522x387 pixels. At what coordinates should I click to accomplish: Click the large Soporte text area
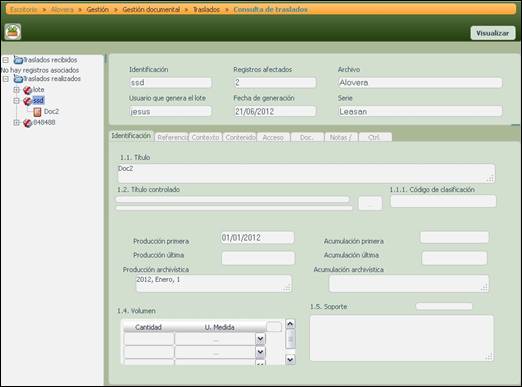click(402, 338)
